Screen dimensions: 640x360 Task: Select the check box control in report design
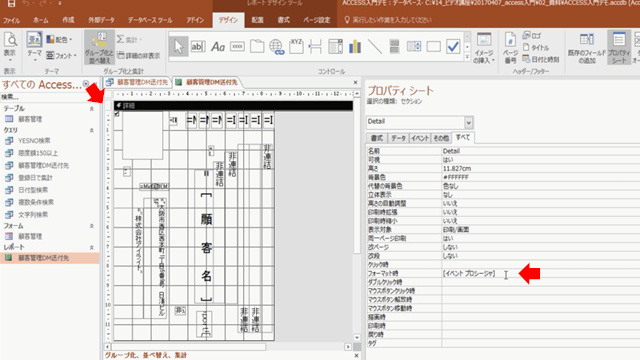pos(117,114)
